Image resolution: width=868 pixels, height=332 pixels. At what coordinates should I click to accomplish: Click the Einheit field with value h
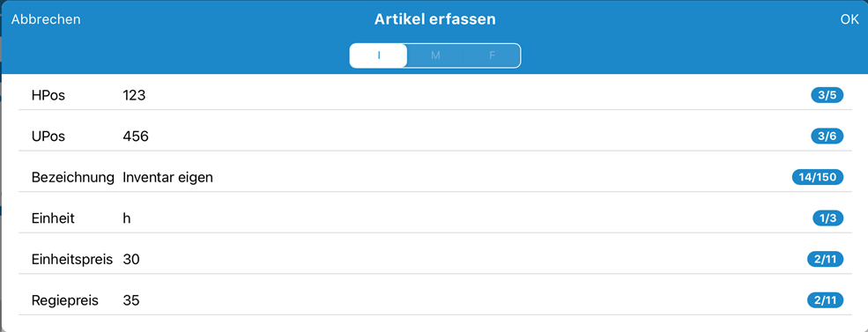(434, 218)
